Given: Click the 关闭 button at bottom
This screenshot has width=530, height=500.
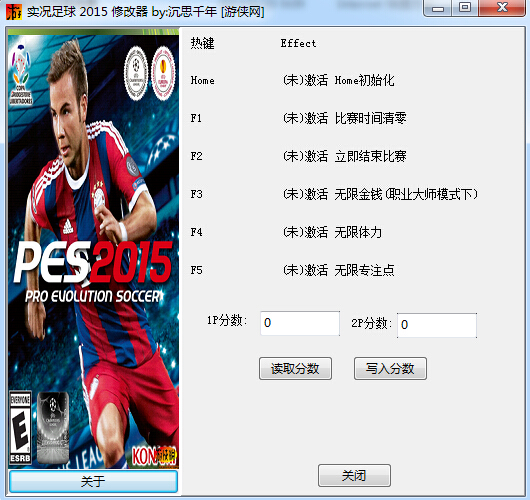Looking at the screenshot, I should tap(354, 475).
